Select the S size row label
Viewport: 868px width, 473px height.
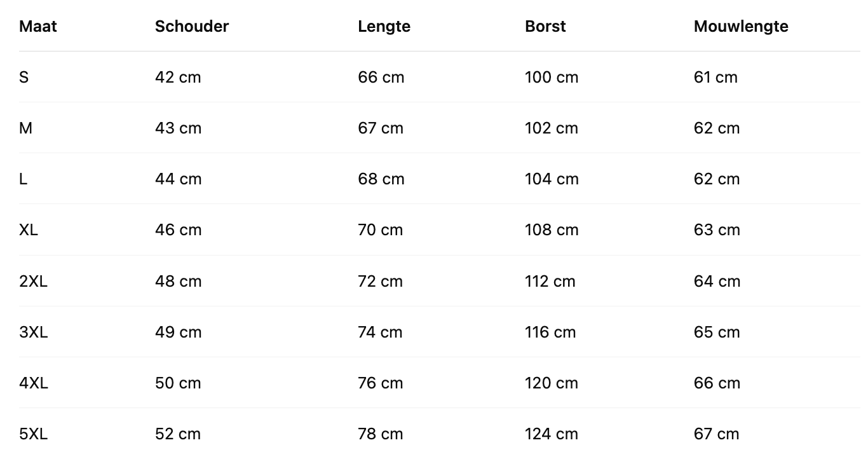24,78
